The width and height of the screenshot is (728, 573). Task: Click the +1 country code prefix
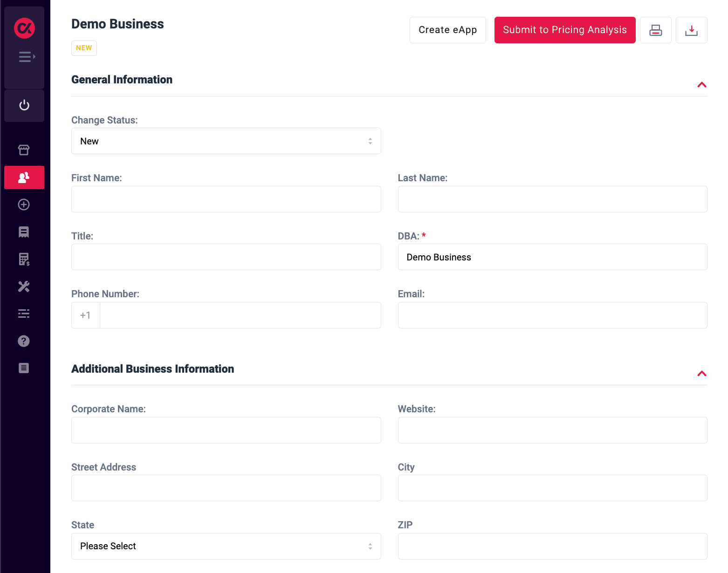coord(86,315)
